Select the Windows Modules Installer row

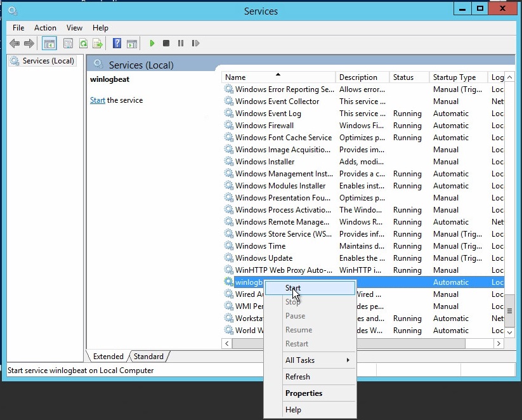[x=363, y=185]
